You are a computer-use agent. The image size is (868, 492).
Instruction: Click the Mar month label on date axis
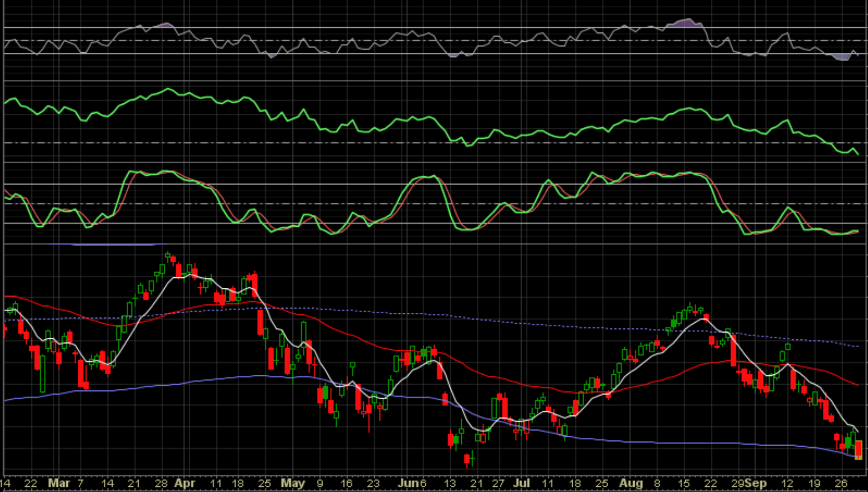coord(59,483)
